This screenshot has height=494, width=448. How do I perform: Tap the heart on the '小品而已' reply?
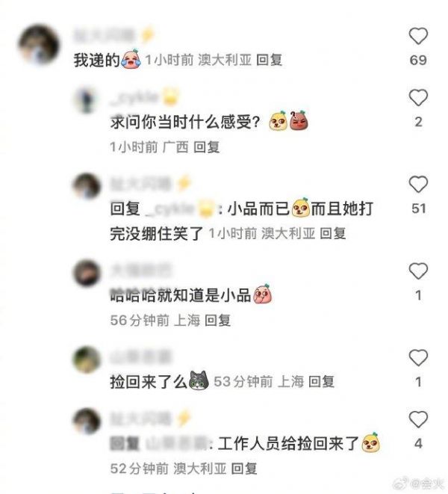(418, 184)
